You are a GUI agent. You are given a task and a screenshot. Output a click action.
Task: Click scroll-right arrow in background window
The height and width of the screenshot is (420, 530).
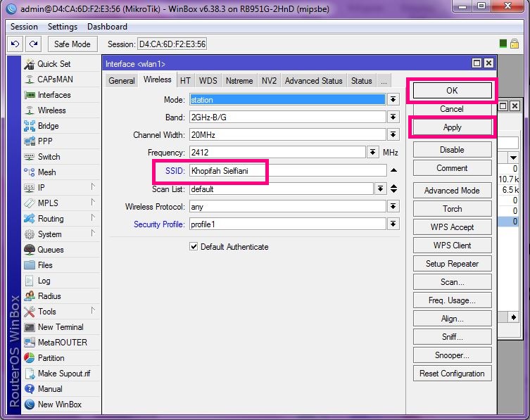click(x=514, y=317)
